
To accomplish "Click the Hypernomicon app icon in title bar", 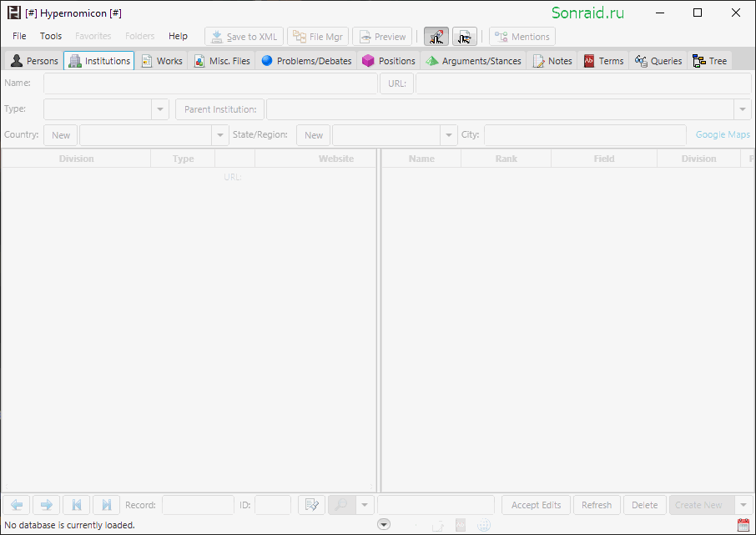I will pyautogui.click(x=14, y=13).
